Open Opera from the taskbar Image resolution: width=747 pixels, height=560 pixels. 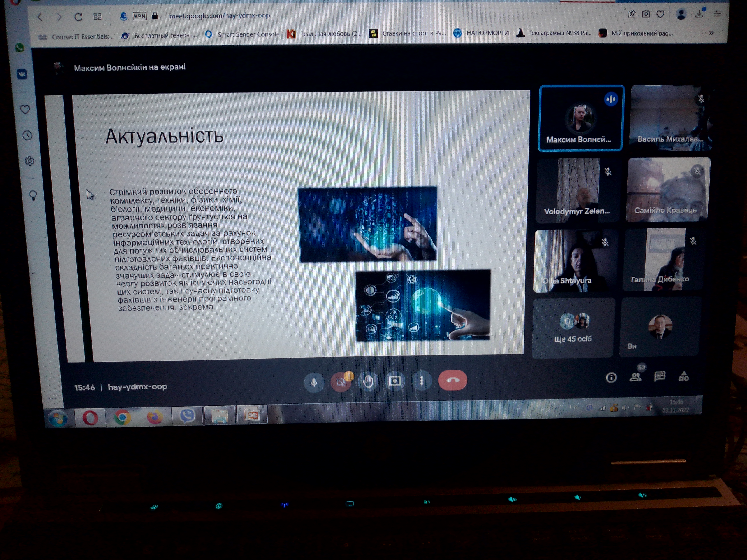90,418
